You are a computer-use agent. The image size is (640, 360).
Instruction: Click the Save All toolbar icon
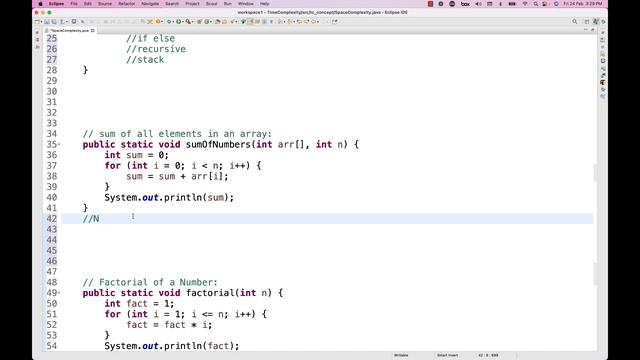pos(53,21)
